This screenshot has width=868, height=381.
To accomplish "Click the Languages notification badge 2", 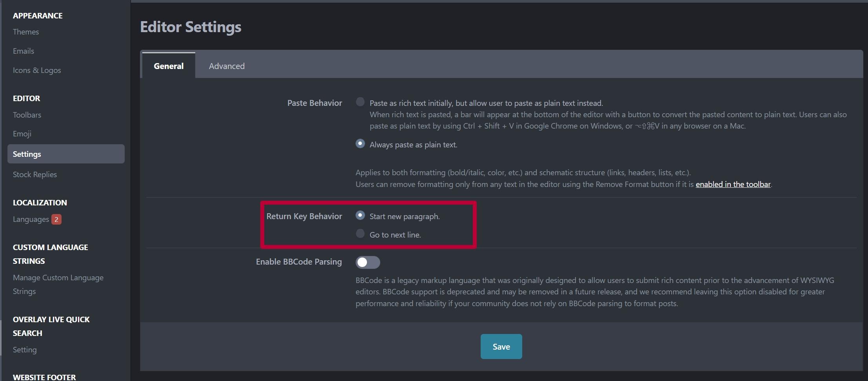I will (x=56, y=220).
